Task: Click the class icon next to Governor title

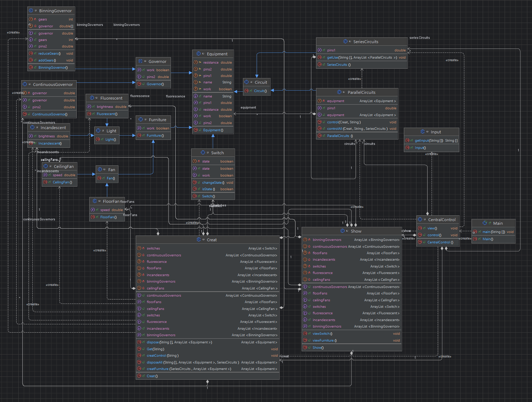Action: pyautogui.click(x=140, y=61)
